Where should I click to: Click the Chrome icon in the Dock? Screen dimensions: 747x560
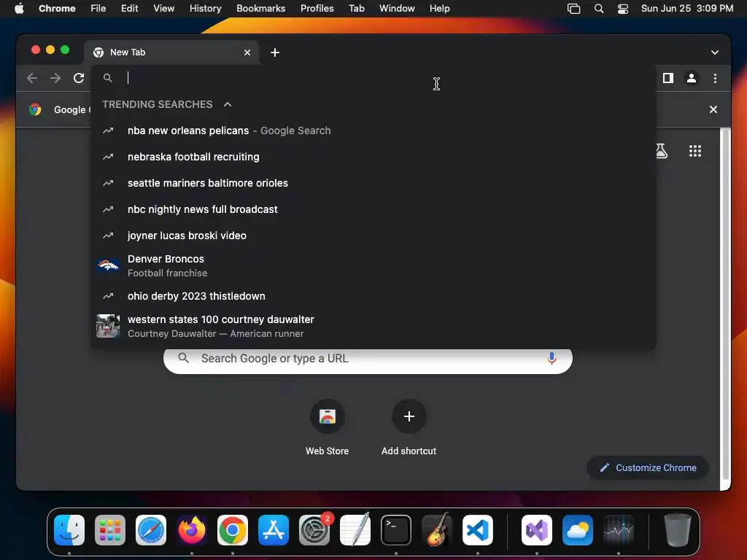tap(233, 529)
